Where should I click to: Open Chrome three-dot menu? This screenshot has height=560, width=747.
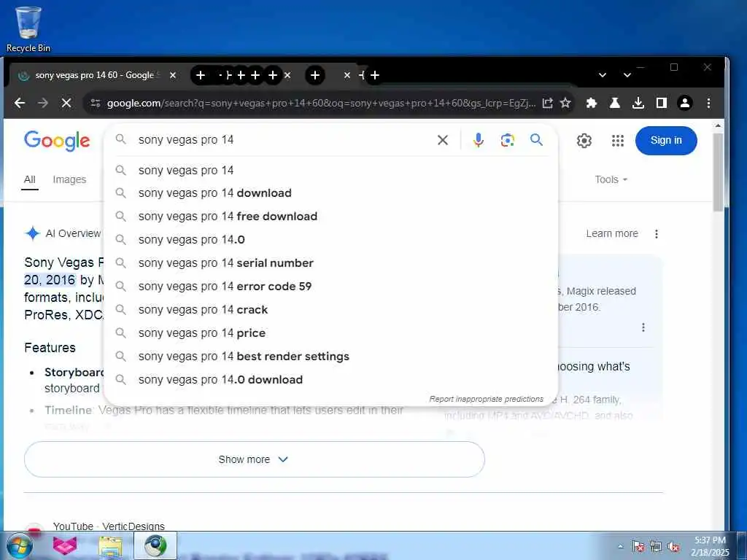(x=708, y=103)
